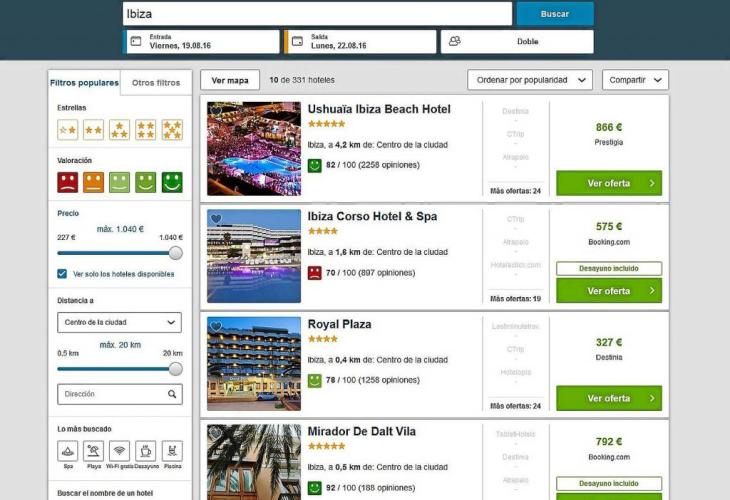Filter hotels with Spa amenity
730x500 pixels.
pos(68,451)
